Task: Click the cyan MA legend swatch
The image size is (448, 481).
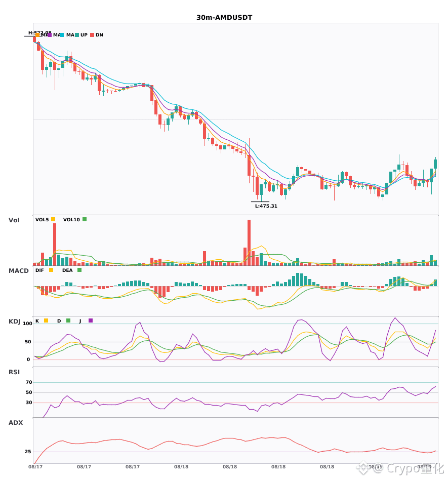Action: (x=62, y=35)
